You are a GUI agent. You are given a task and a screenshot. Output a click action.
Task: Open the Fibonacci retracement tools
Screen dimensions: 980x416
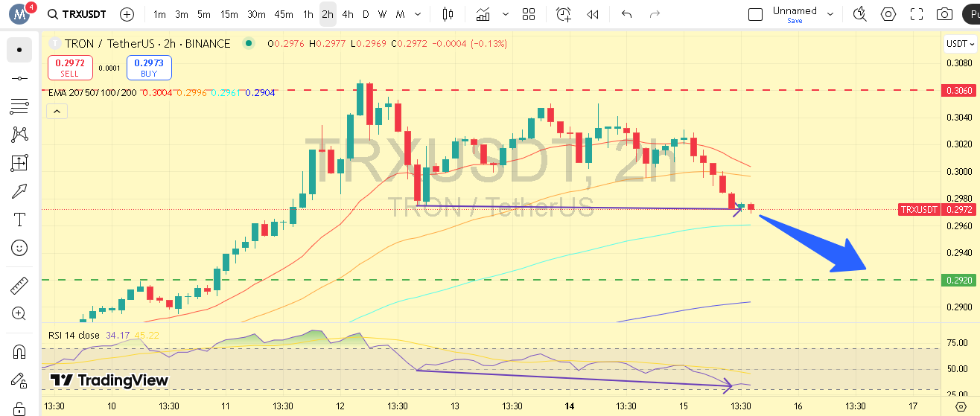19,106
